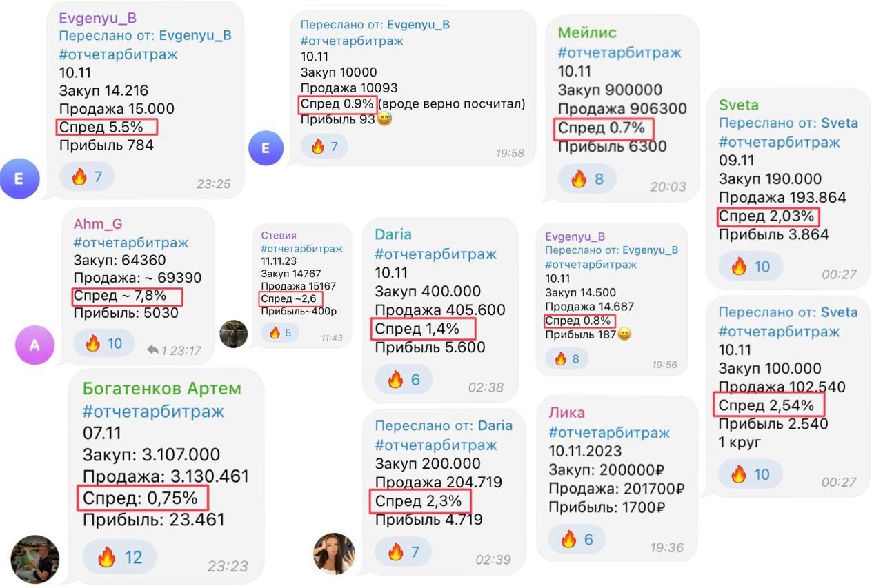This screenshot has width=883, height=588.
Task: Open the #отчетарбитраж hashtag in Мейлис's message
Action: (619, 52)
